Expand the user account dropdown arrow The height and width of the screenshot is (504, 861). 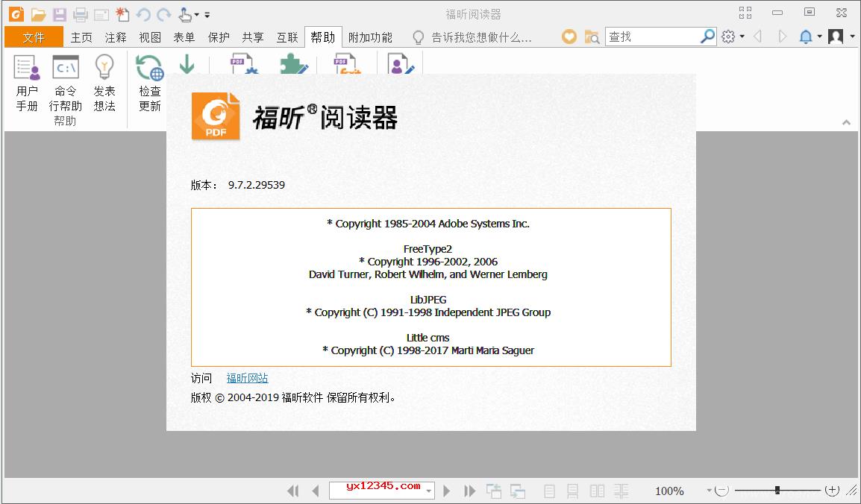point(852,37)
